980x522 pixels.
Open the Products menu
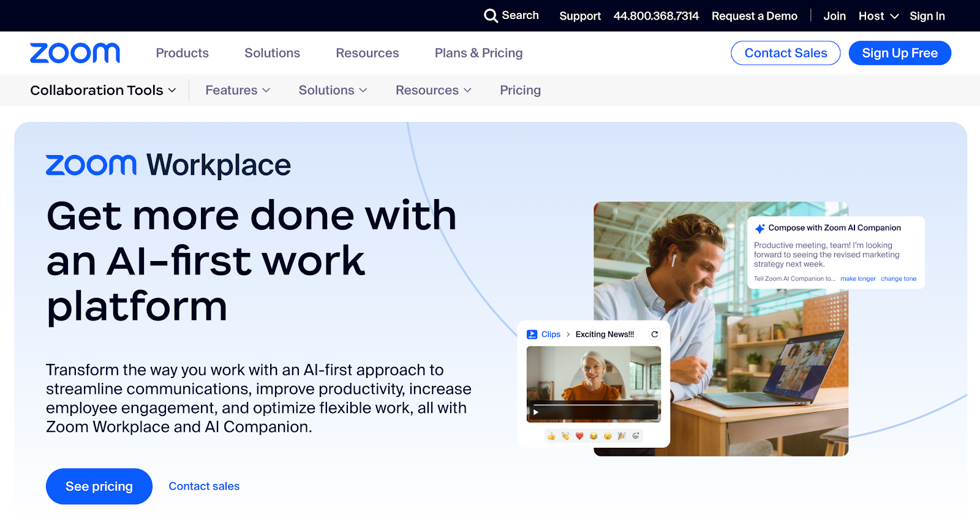[182, 53]
